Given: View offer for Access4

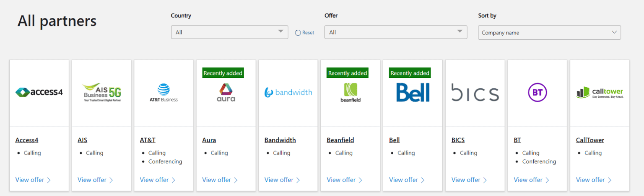Looking at the screenshot, I should [33, 180].
